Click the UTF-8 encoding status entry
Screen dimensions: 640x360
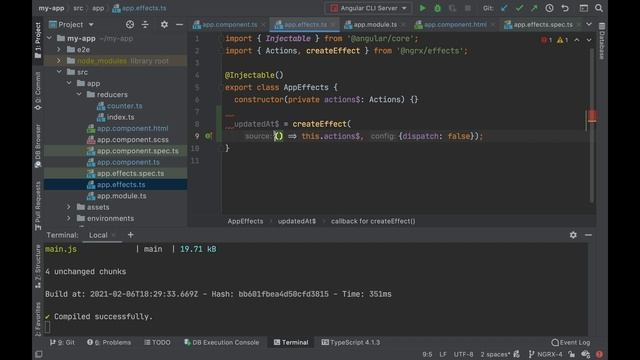(463, 354)
